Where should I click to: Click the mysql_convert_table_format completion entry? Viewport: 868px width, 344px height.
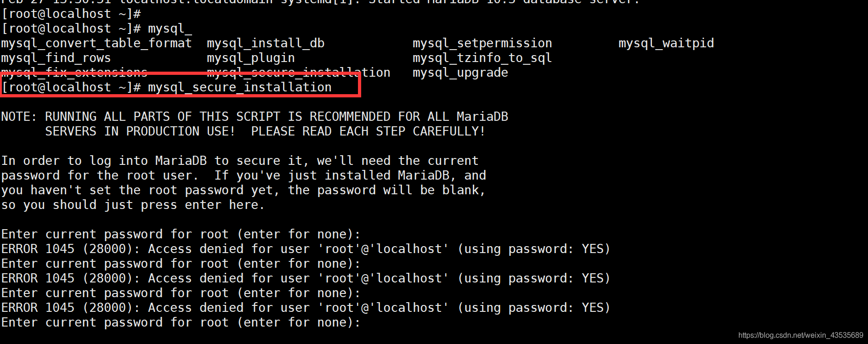[96, 43]
